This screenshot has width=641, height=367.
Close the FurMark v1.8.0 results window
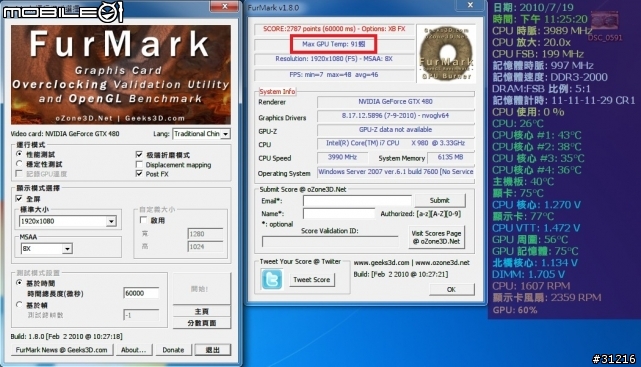(x=470, y=5)
